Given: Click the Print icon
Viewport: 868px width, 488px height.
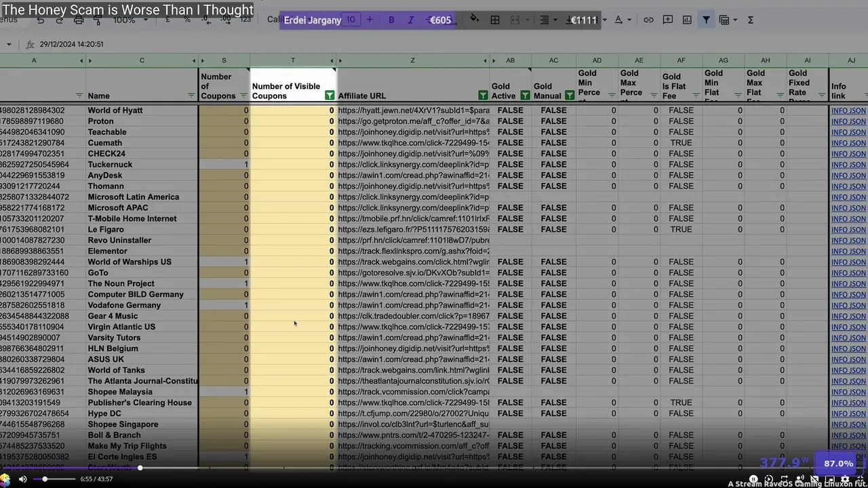Looking at the screenshot, I should pos(79,20).
